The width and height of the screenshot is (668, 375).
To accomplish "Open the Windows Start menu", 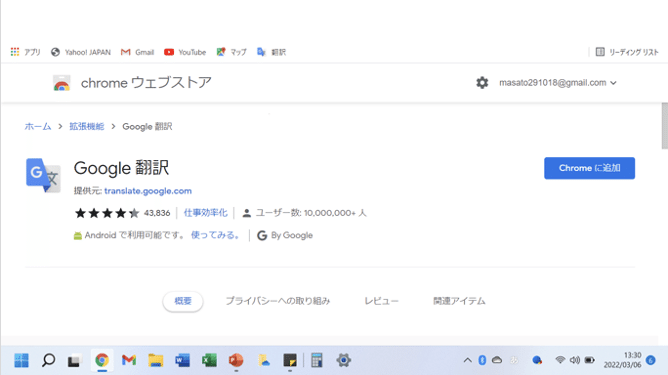I will [21, 361].
